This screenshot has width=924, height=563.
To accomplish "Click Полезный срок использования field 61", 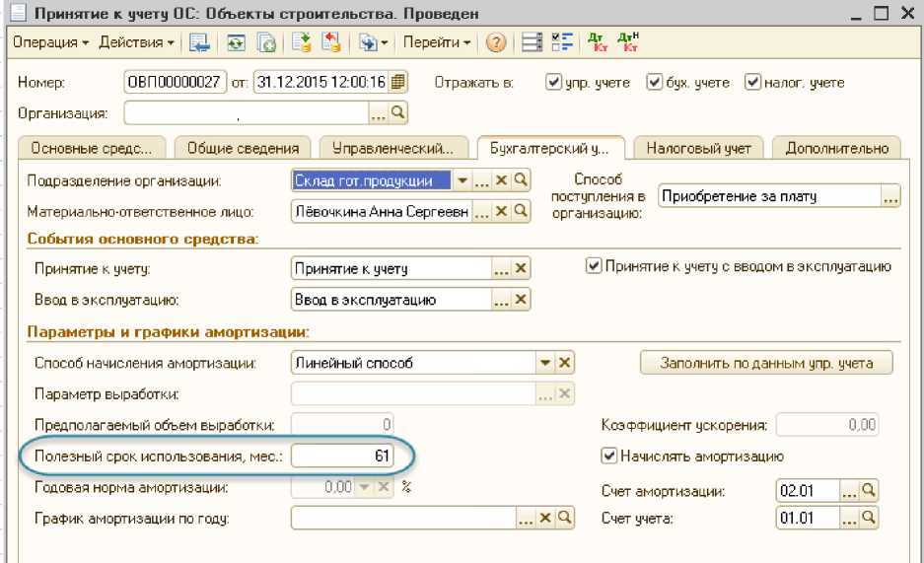I will (342, 456).
